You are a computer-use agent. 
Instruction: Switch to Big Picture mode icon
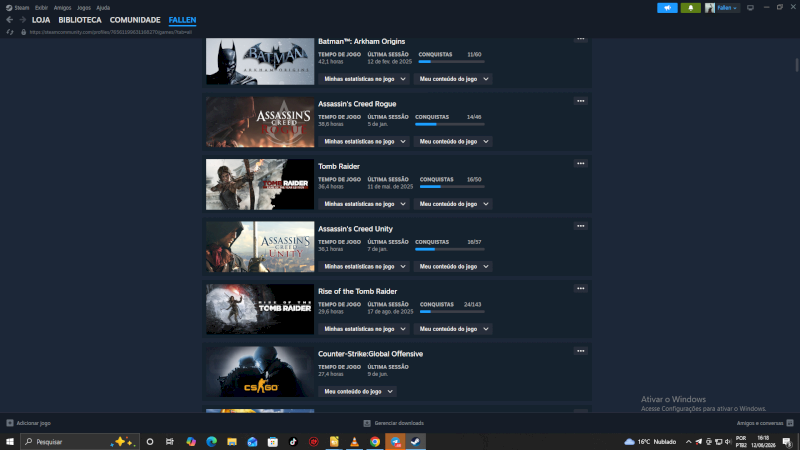pyautogui.click(x=750, y=8)
